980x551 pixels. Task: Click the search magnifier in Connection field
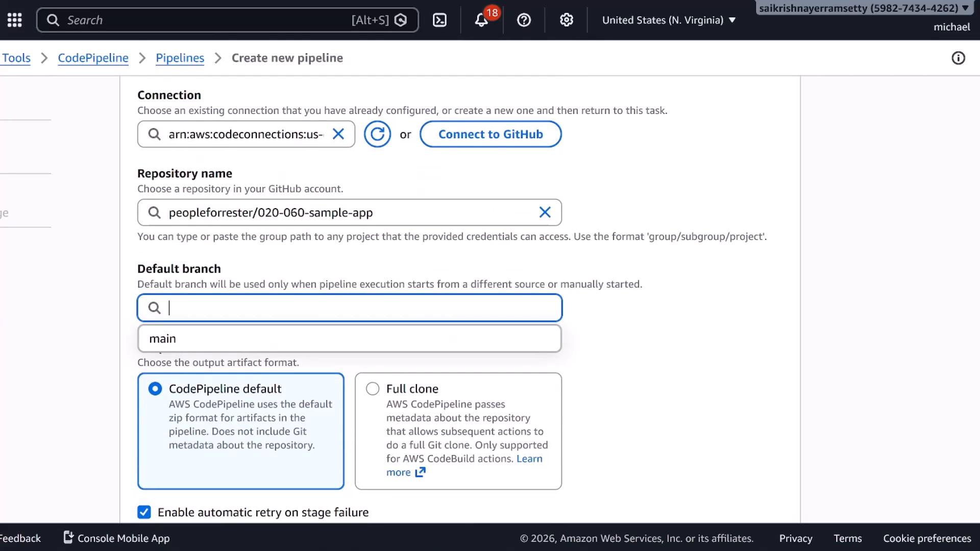[x=154, y=134]
